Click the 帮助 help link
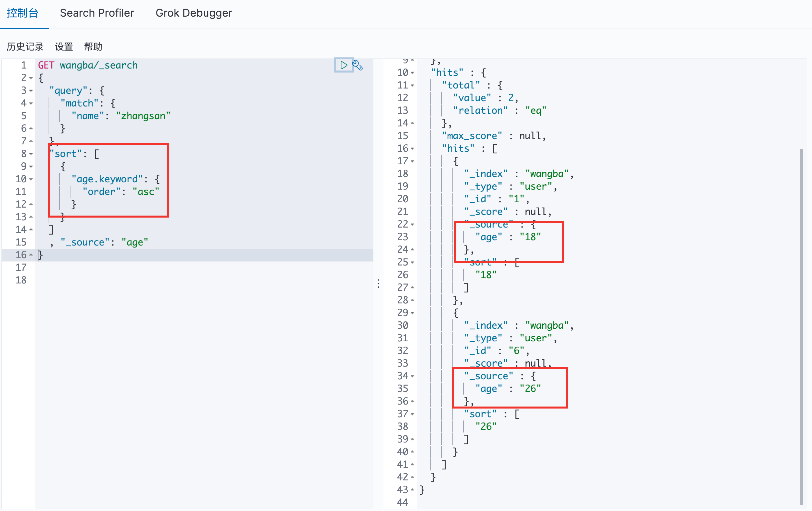 [x=93, y=47]
